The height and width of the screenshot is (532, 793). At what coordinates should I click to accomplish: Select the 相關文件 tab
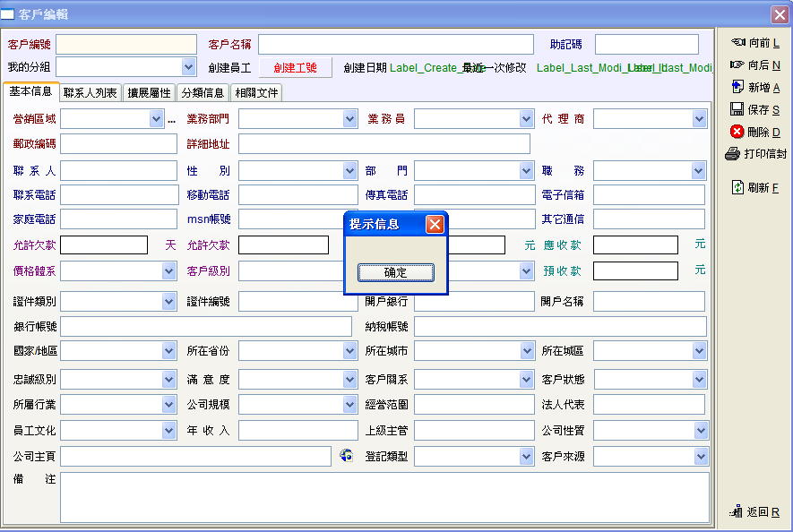pos(256,92)
